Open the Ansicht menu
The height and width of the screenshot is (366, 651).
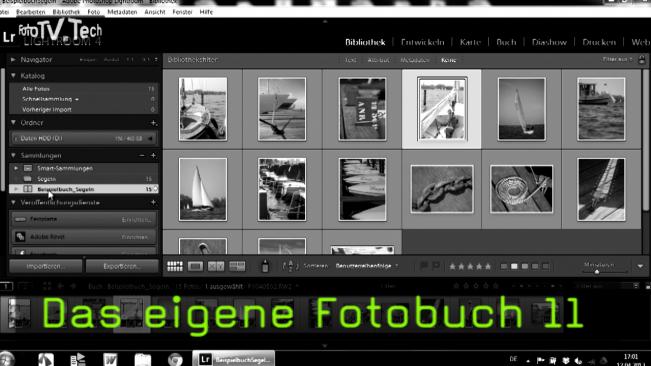click(155, 12)
